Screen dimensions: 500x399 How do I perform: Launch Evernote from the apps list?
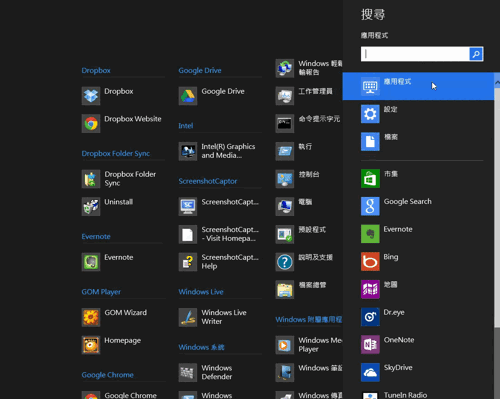coord(107,262)
